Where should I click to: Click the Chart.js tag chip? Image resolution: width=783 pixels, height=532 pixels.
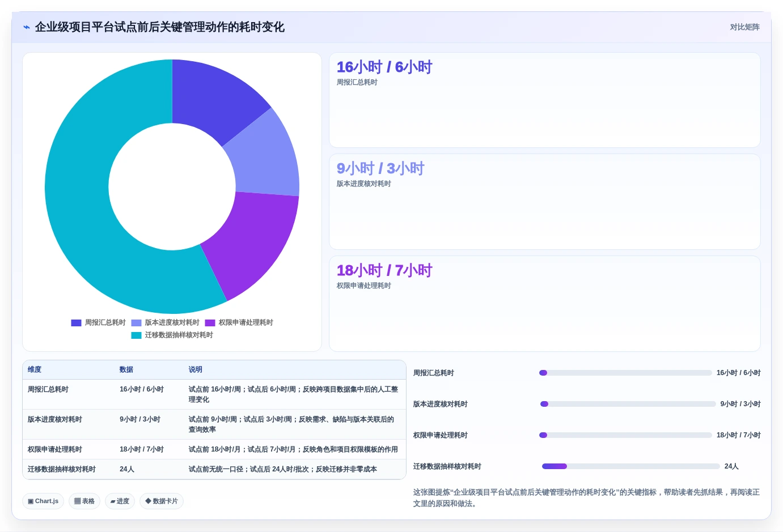43,501
